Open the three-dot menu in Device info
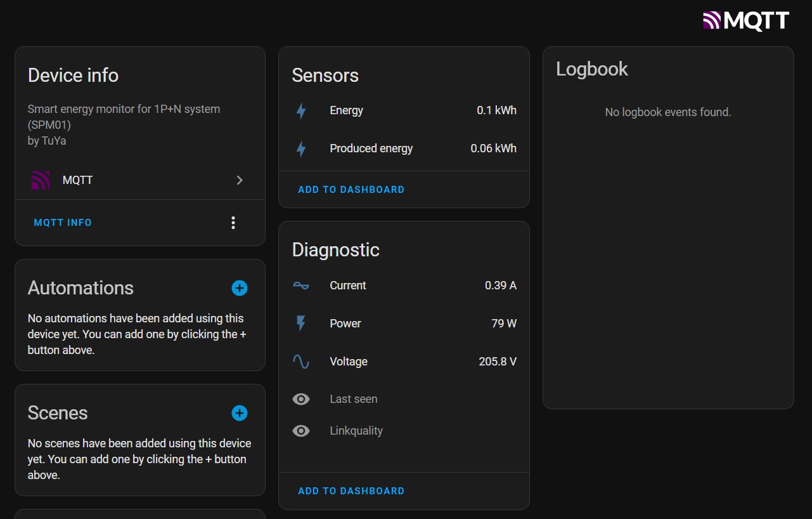Screen dimensions: 812x519 (x=233, y=223)
